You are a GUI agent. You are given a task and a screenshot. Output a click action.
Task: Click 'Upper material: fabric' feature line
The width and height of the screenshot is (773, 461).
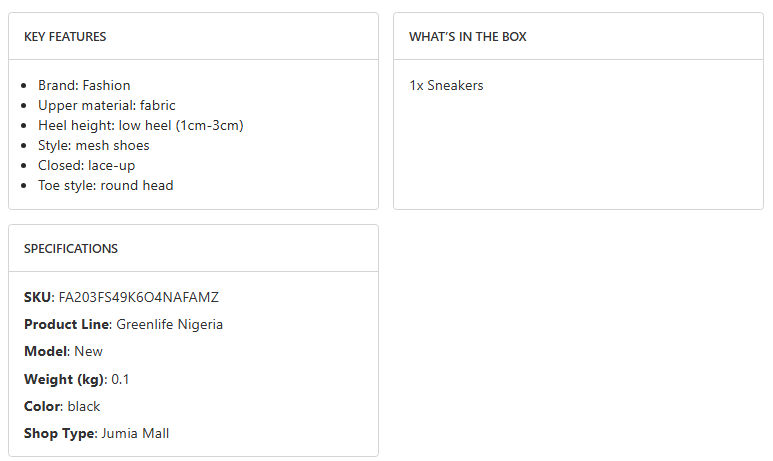(x=107, y=106)
